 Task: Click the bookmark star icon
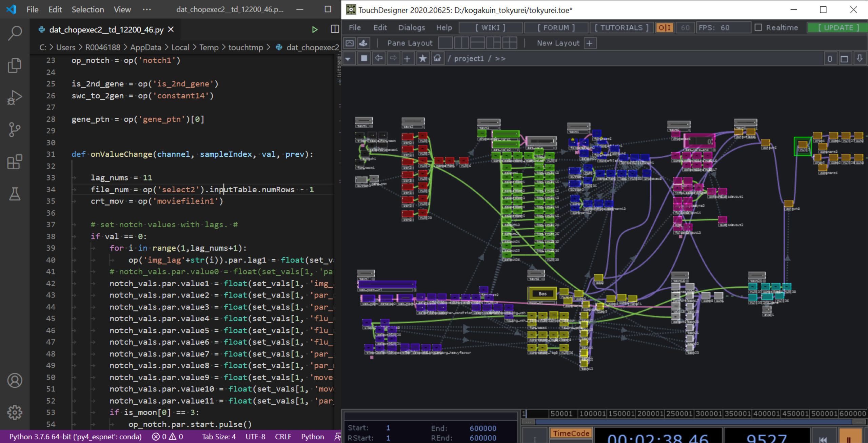tap(422, 59)
